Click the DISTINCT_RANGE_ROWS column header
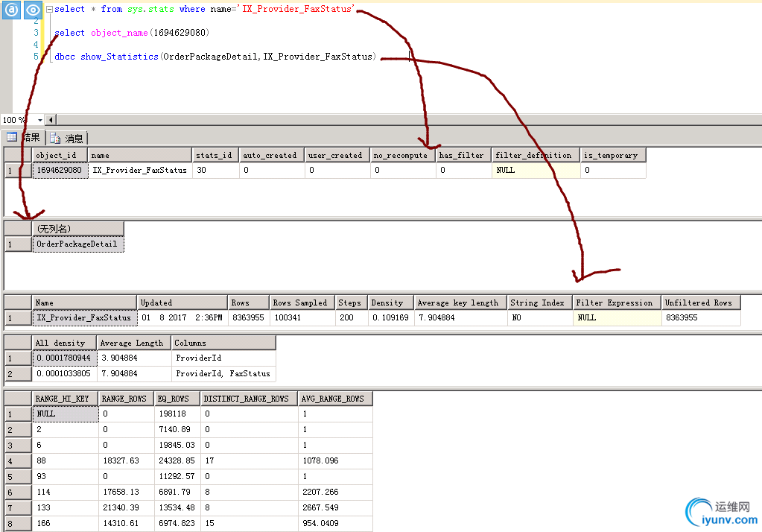This screenshot has height=532, width=762. (x=249, y=399)
